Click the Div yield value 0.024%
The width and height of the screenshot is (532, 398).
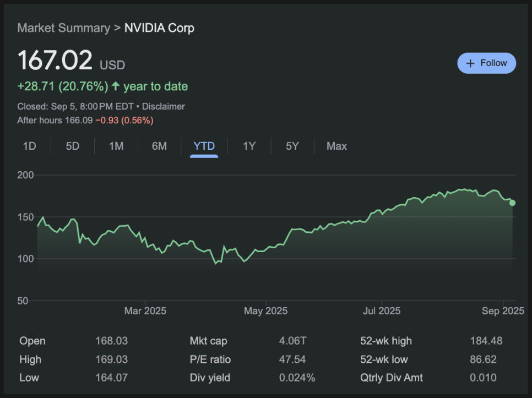pyautogui.click(x=297, y=378)
